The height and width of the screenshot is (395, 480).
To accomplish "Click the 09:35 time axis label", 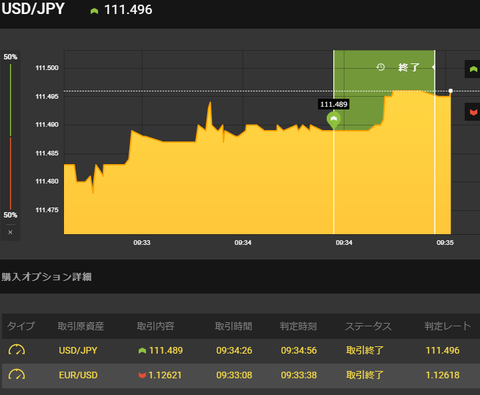I will [x=445, y=243].
